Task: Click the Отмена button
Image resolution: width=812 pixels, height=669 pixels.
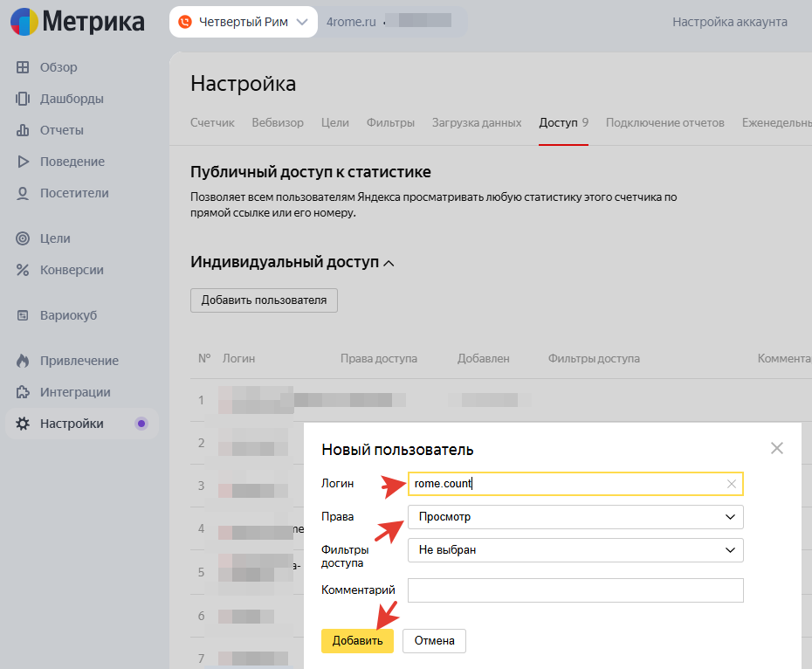Action: tap(434, 641)
